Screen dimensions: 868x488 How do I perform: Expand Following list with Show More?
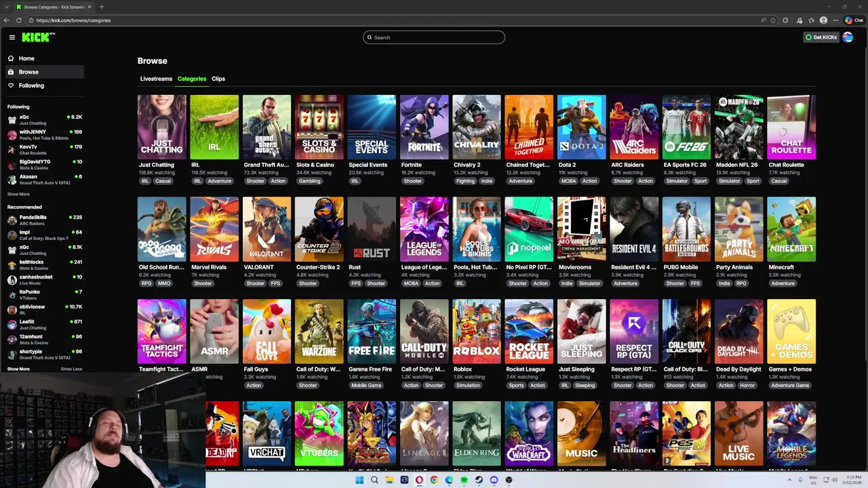pos(18,194)
